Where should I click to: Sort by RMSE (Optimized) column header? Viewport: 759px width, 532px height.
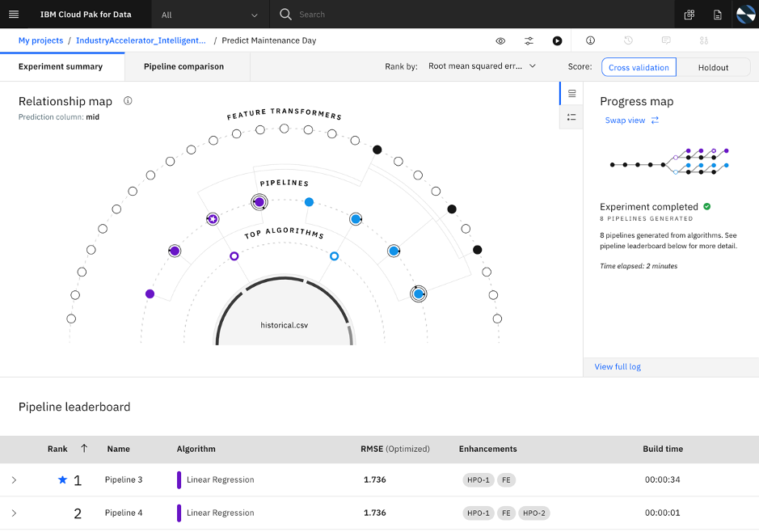point(395,449)
